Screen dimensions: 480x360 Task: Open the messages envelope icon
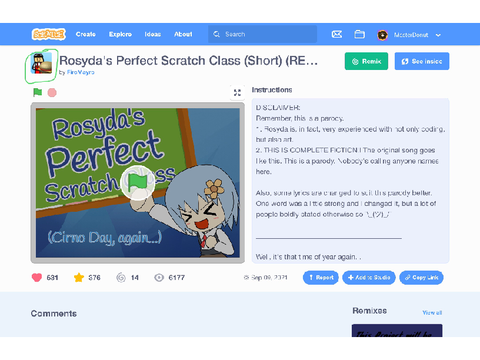tap(337, 34)
